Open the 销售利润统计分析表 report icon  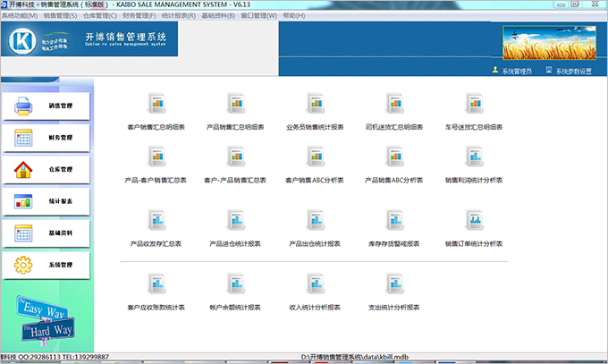click(x=474, y=157)
